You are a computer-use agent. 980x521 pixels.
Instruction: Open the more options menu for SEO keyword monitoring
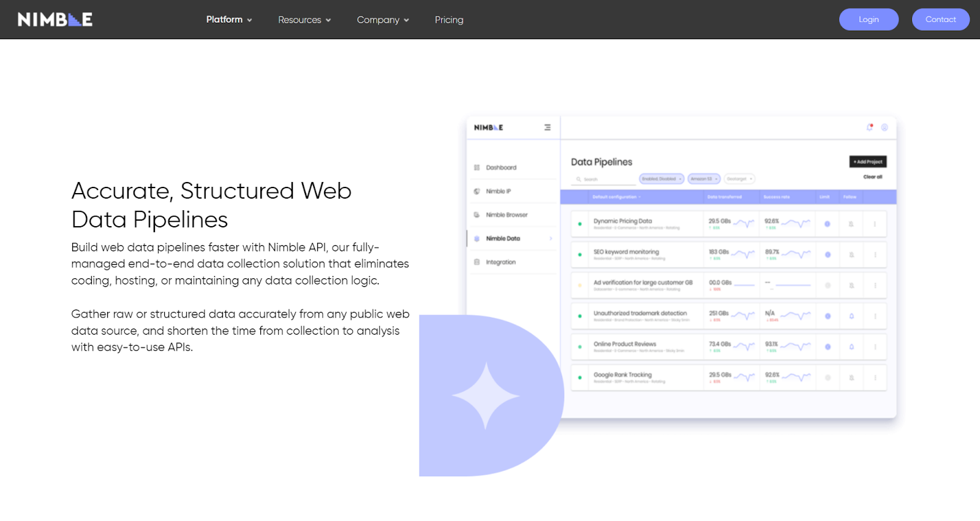pos(875,254)
